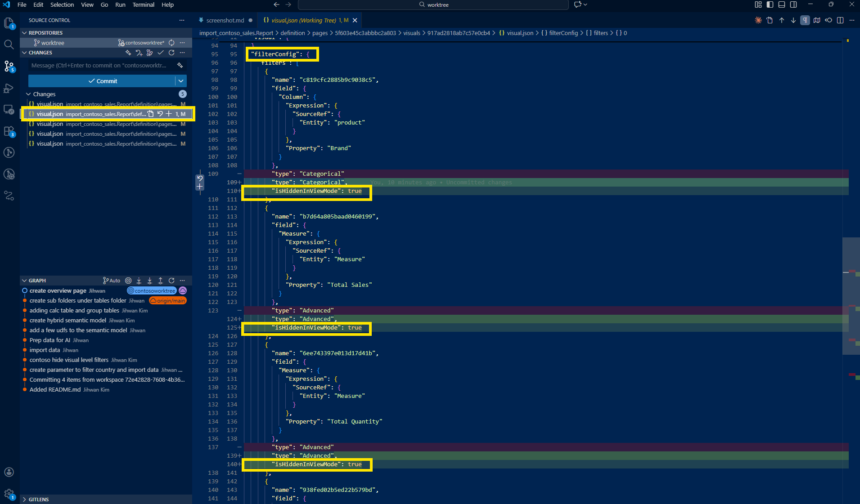Select Auto branch picker in Graph header
This screenshot has height=504, width=860.
click(112, 281)
